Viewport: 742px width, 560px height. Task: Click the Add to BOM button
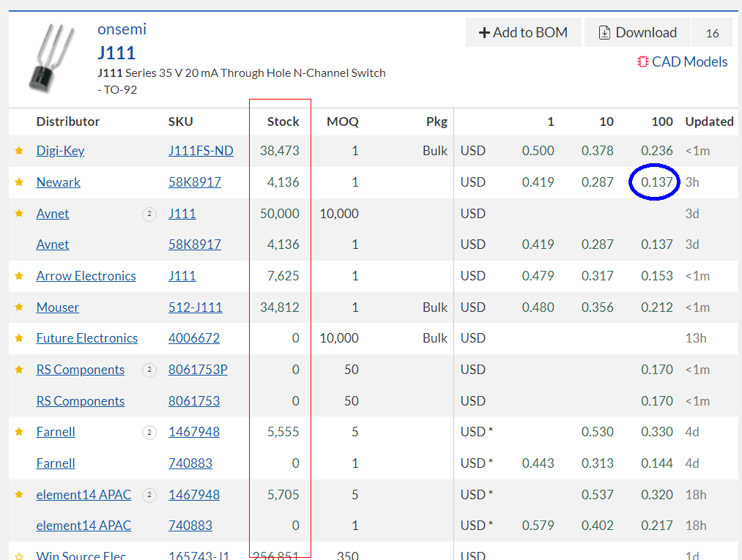524,33
